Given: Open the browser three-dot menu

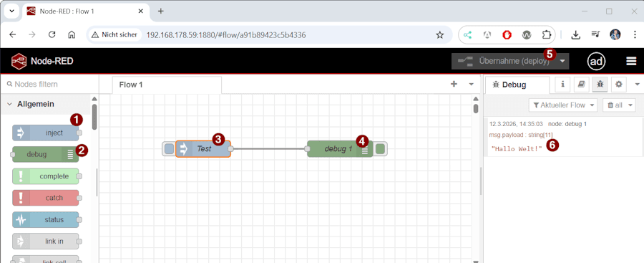Looking at the screenshot, I should (635, 35).
